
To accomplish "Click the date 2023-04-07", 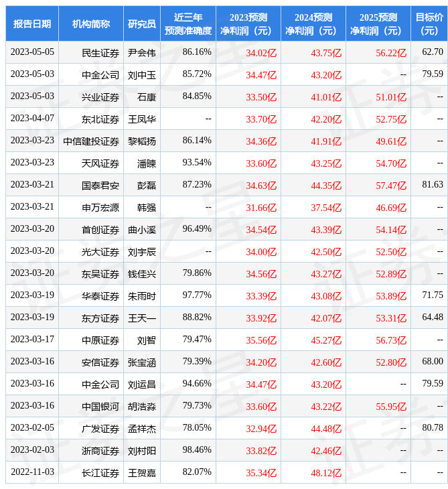I will pyautogui.click(x=32, y=118).
